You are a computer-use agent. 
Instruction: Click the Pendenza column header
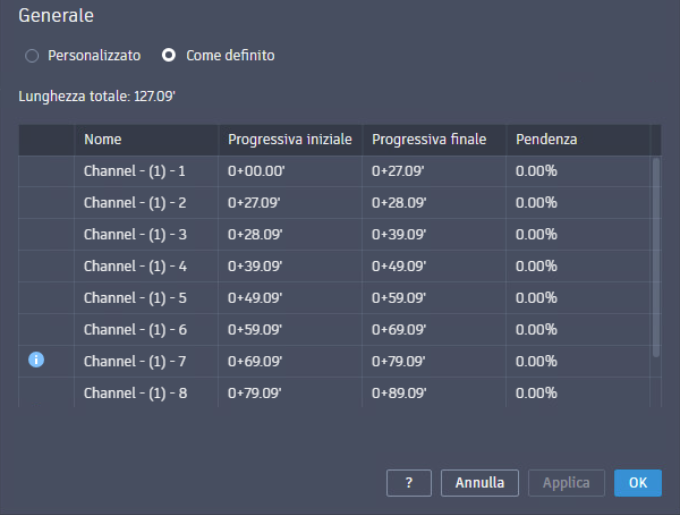coord(546,140)
